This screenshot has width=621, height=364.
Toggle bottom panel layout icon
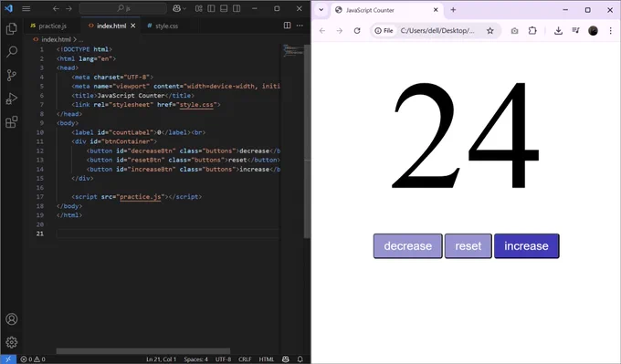[224, 8]
